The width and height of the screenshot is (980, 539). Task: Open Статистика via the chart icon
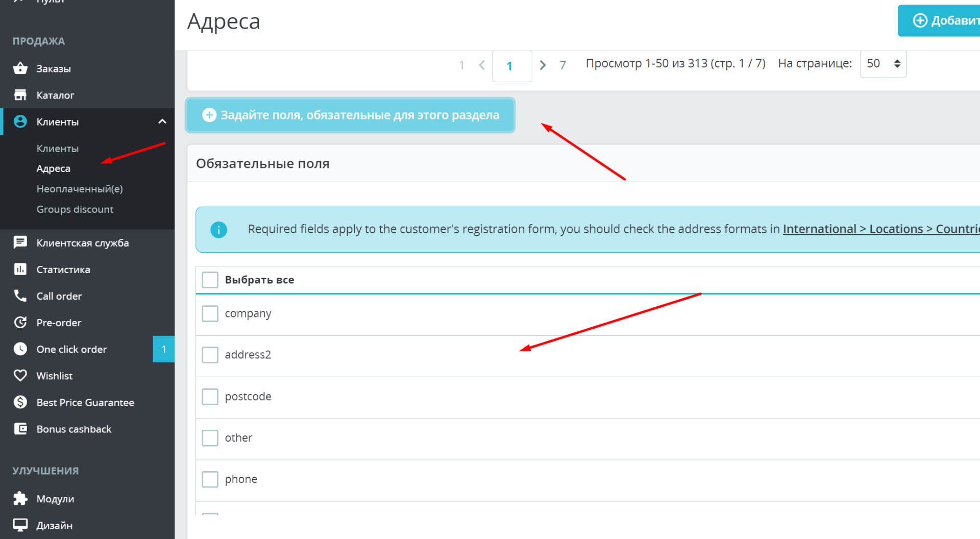[20, 269]
